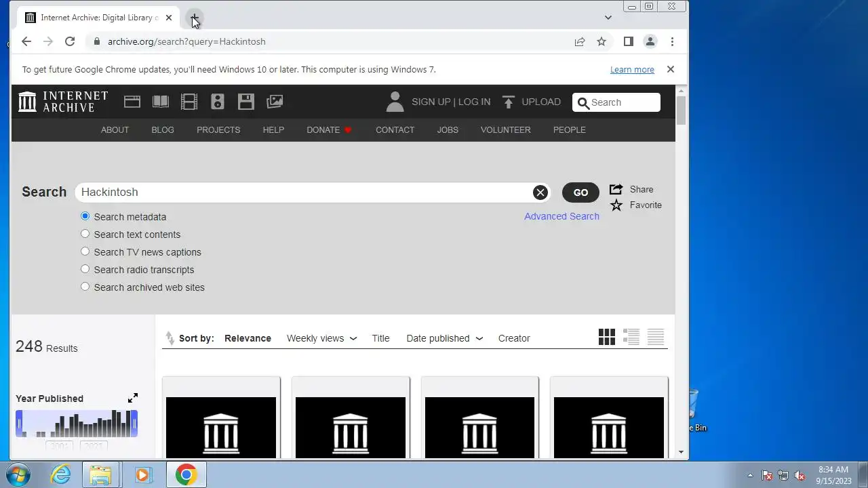This screenshot has height=488, width=868.
Task: Click LOG IN link
Action: coord(474,102)
